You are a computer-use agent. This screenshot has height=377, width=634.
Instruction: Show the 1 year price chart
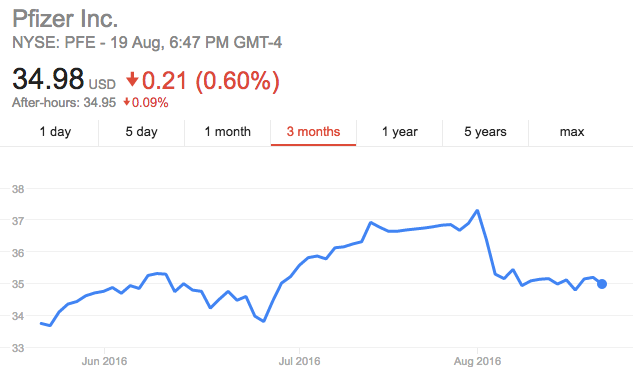point(399,132)
